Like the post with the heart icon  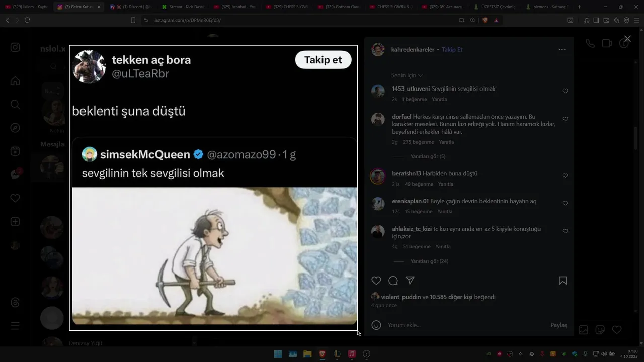(376, 281)
